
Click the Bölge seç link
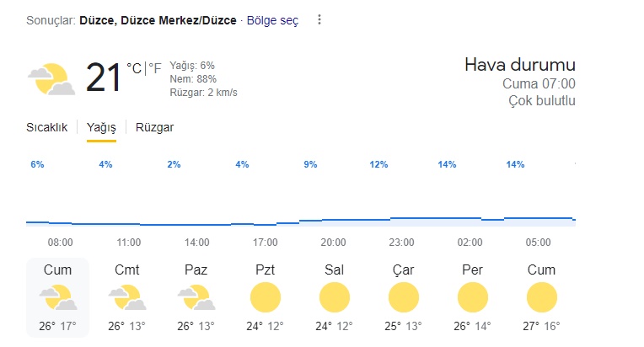click(x=272, y=20)
